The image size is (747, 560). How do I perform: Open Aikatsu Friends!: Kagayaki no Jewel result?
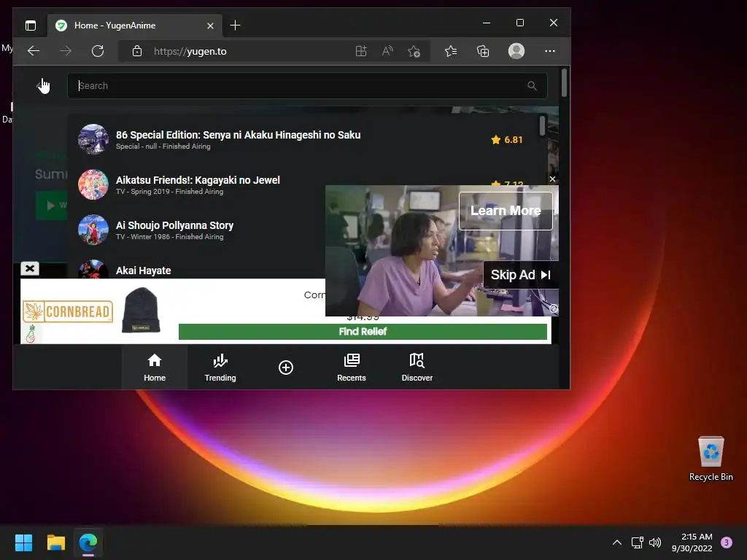198,184
